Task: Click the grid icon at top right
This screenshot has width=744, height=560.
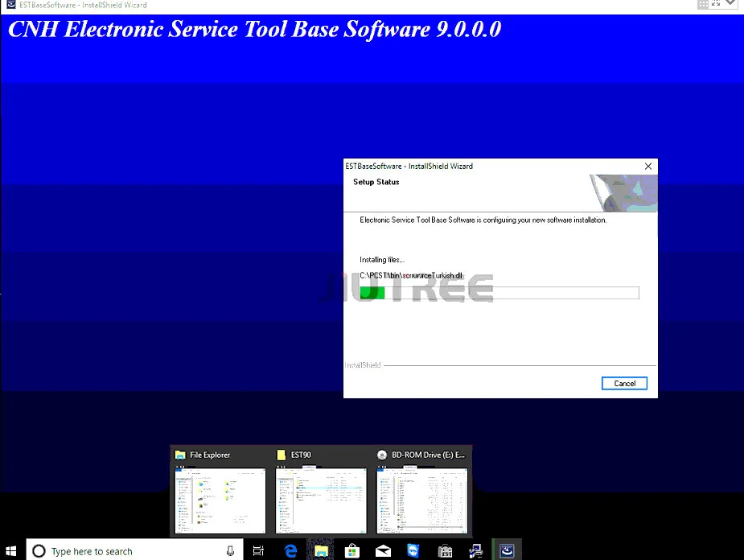Action: [x=703, y=4]
